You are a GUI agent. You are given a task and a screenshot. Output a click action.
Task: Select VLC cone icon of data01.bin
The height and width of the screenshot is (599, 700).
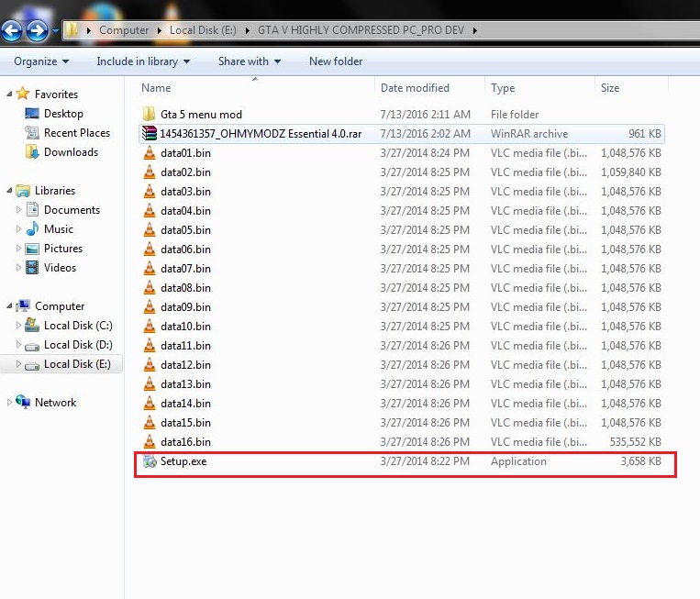tap(150, 152)
